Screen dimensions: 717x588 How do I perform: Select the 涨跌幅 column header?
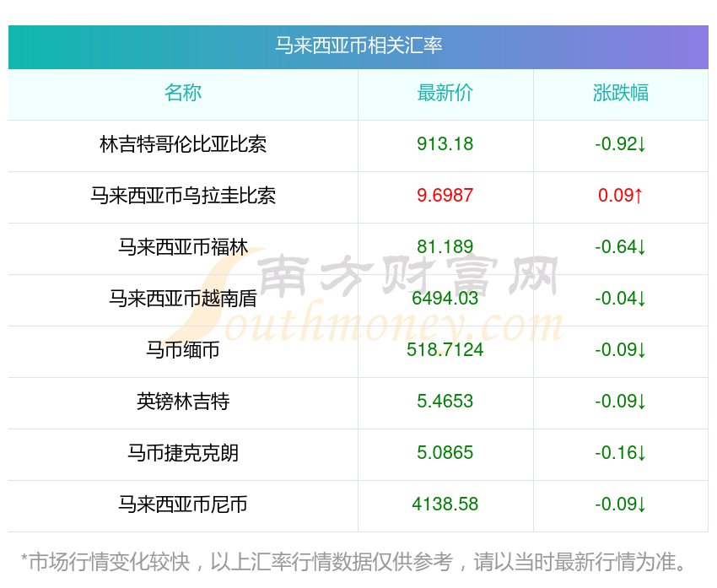621,93
